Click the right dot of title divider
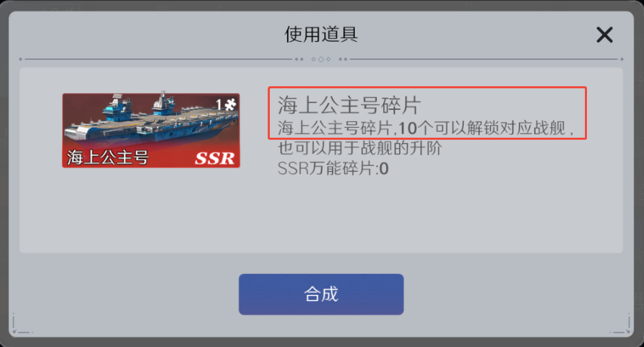 point(622,59)
